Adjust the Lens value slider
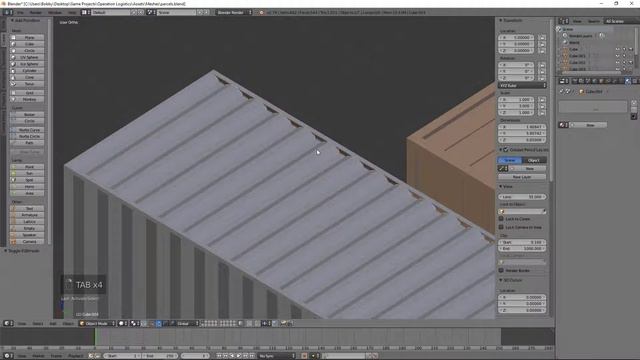Image resolution: width=640 pixels, height=360 pixels. point(522,197)
